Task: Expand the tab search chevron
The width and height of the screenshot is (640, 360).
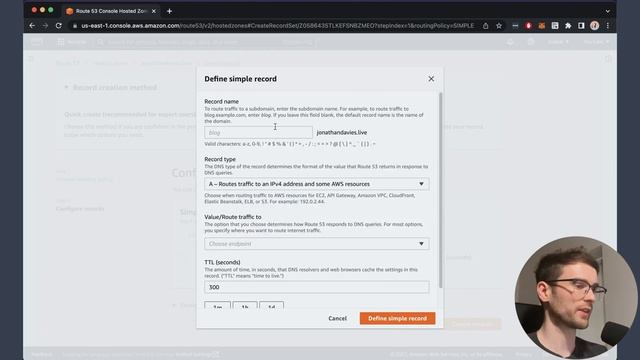Action: point(608,11)
